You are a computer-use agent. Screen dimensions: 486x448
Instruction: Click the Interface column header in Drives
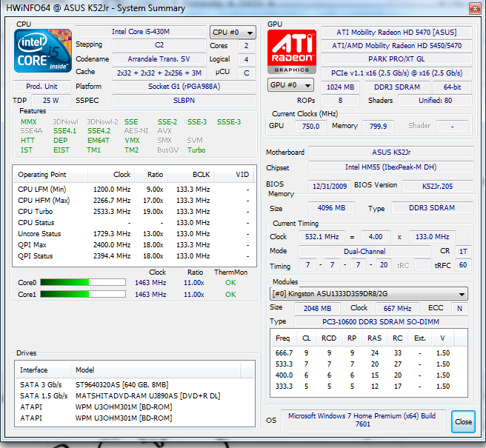(43, 370)
